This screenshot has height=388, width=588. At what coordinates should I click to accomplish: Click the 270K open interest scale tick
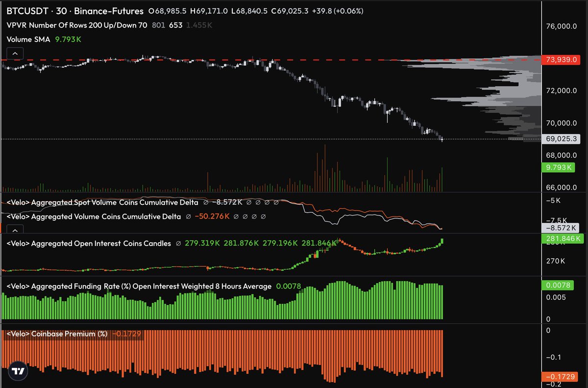[557, 262]
